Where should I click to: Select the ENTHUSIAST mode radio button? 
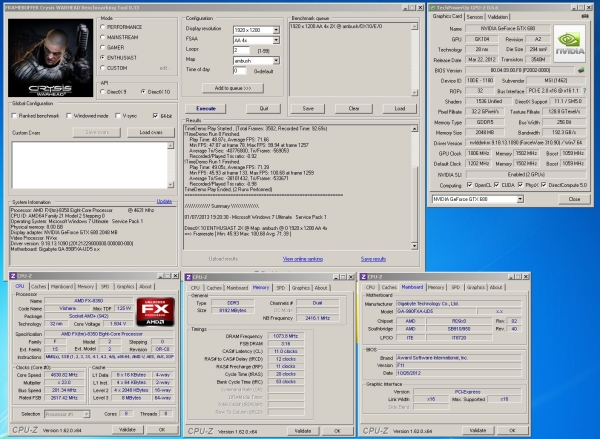[x=103, y=58]
